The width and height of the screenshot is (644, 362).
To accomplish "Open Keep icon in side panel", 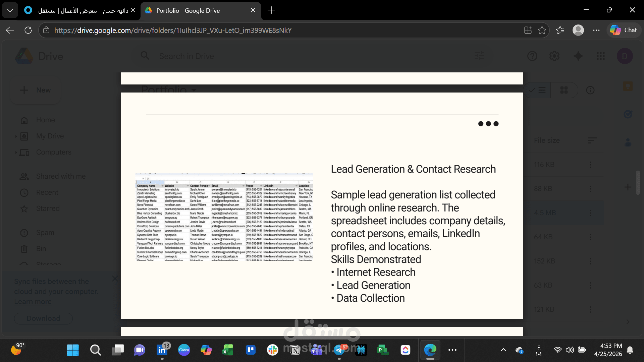I will 628,86.
